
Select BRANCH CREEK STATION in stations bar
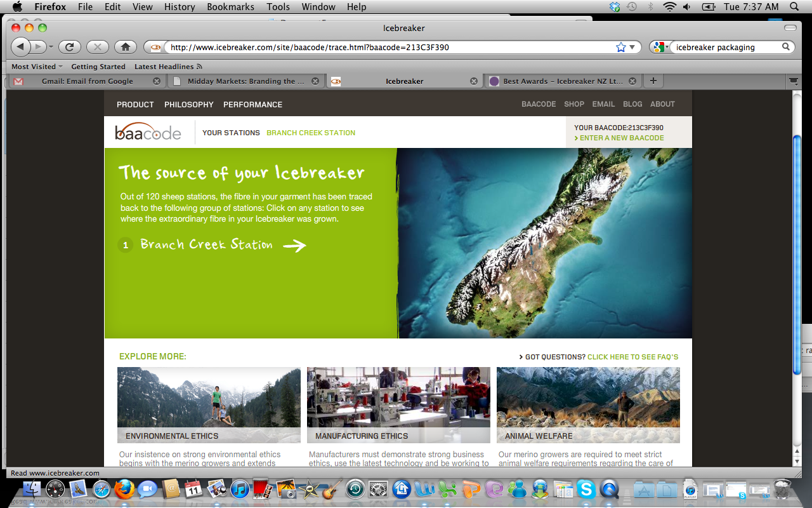(311, 133)
